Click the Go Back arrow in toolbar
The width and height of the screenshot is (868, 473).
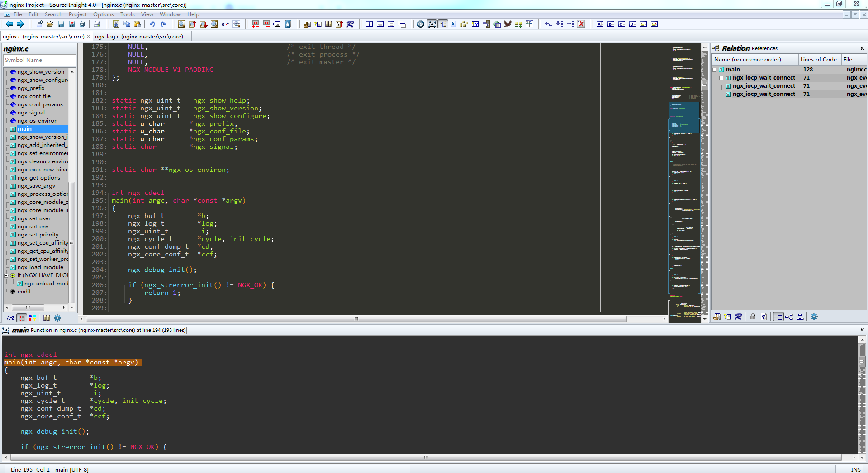tap(9, 24)
